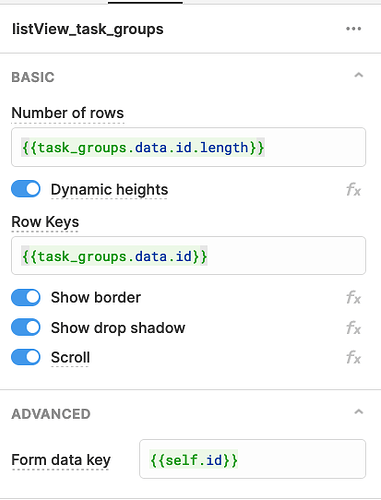Open the listView_task_groups three-dot options menu
This screenshot has height=500, width=381.
pos(353,29)
